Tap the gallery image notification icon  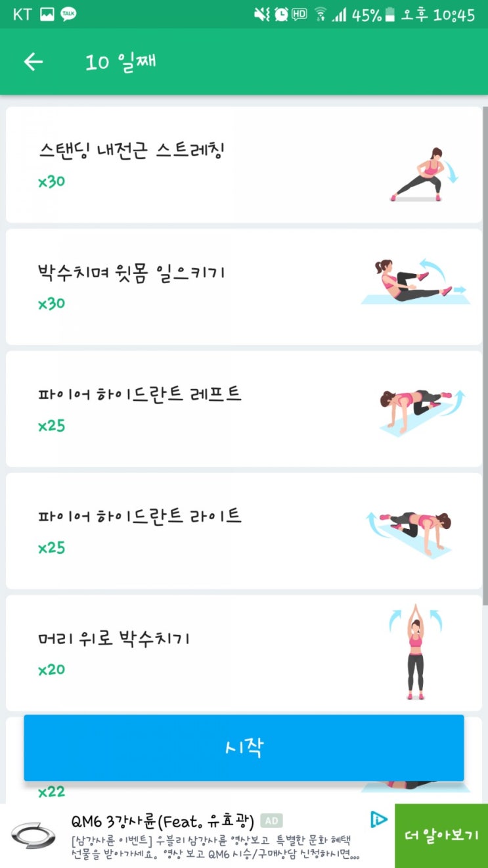pos(47,14)
